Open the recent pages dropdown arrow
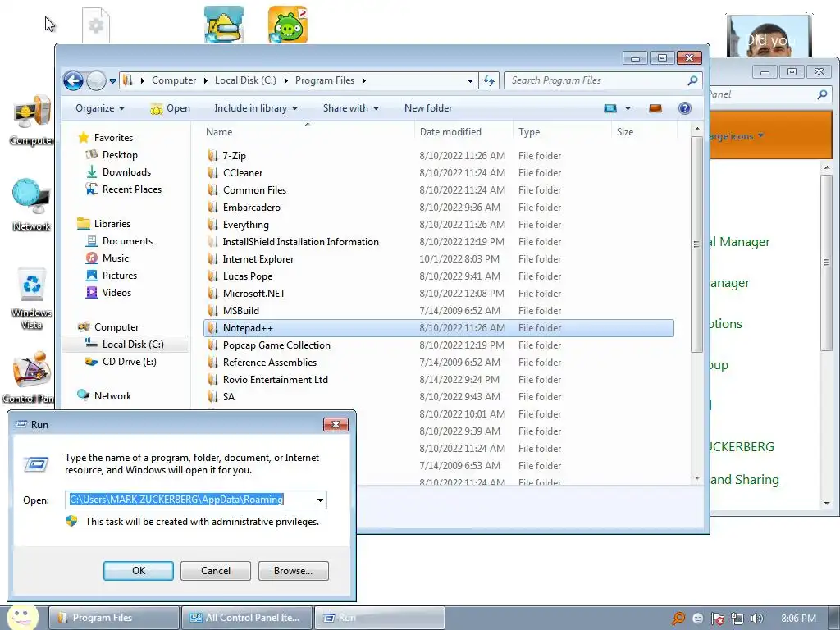 [112, 81]
